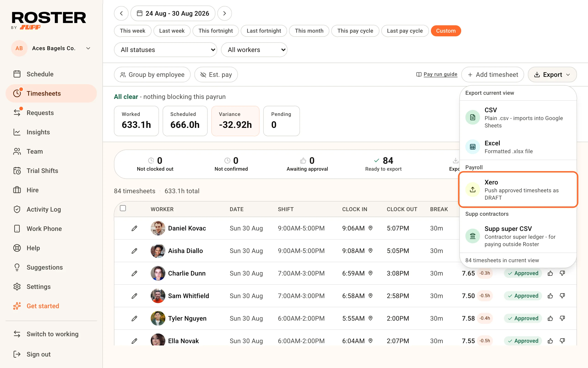Go to the previous date range
This screenshot has width=588, height=368.
[121, 13]
